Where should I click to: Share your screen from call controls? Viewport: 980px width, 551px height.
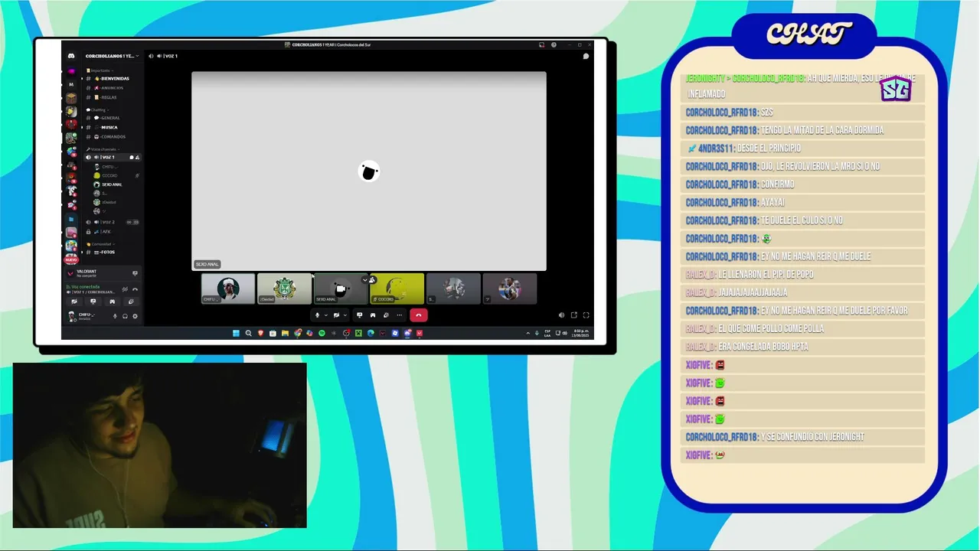pyautogui.click(x=359, y=315)
